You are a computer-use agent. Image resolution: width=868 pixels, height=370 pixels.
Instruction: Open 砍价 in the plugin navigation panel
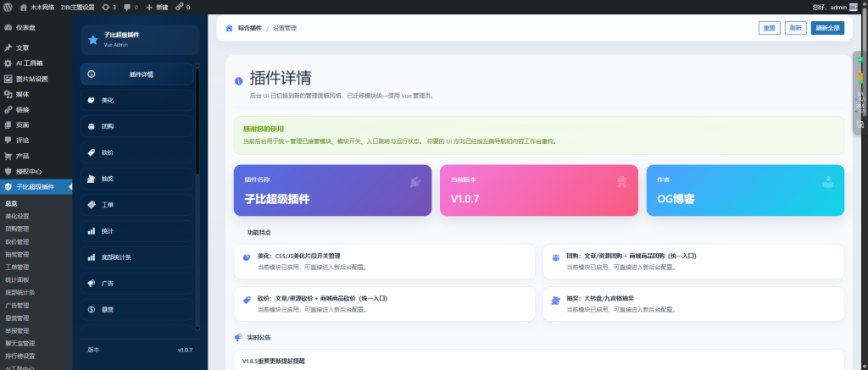137,152
